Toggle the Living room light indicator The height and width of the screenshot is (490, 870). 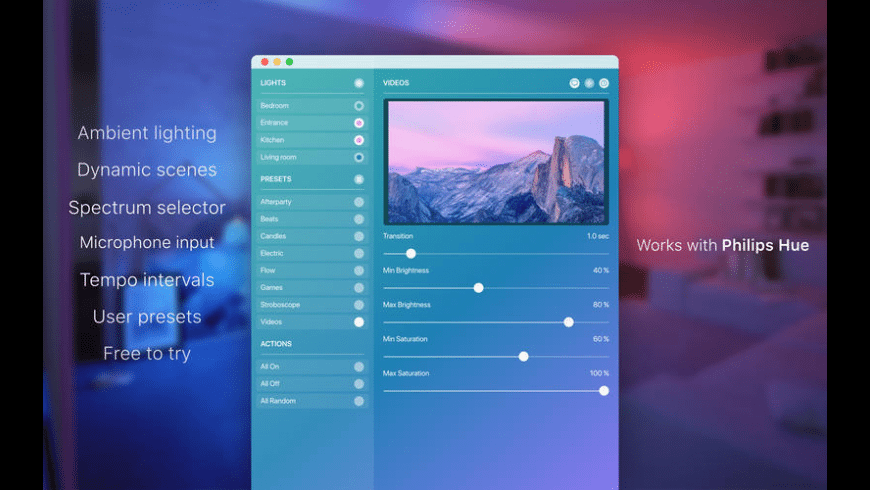click(359, 157)
